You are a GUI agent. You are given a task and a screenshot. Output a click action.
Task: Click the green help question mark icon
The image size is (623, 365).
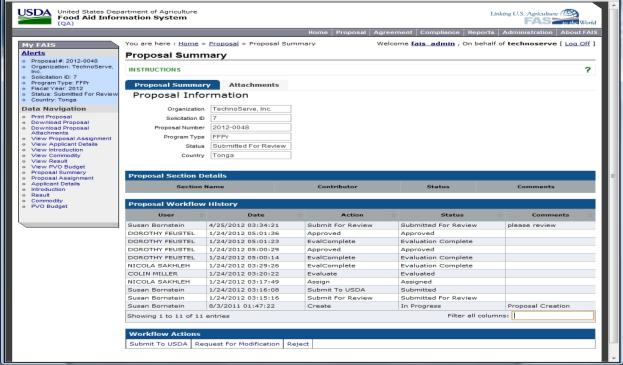pos(588,70)
